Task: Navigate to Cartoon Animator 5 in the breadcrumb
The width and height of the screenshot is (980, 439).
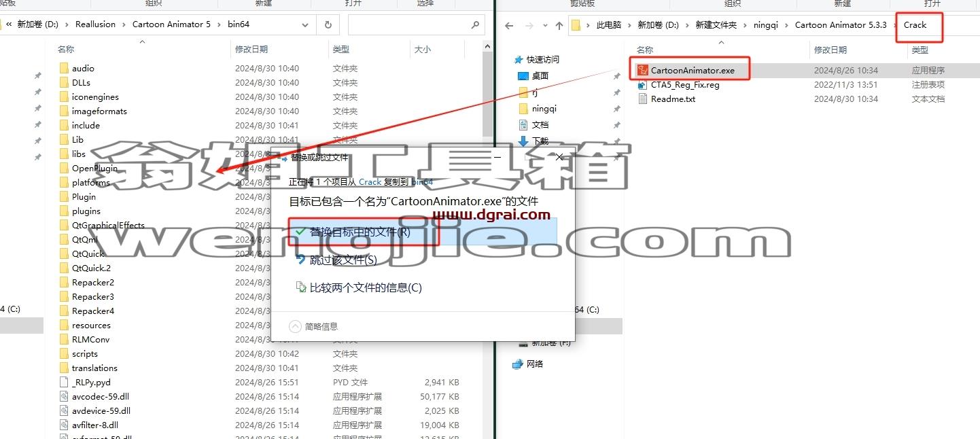Action: [x=171, y=24]
